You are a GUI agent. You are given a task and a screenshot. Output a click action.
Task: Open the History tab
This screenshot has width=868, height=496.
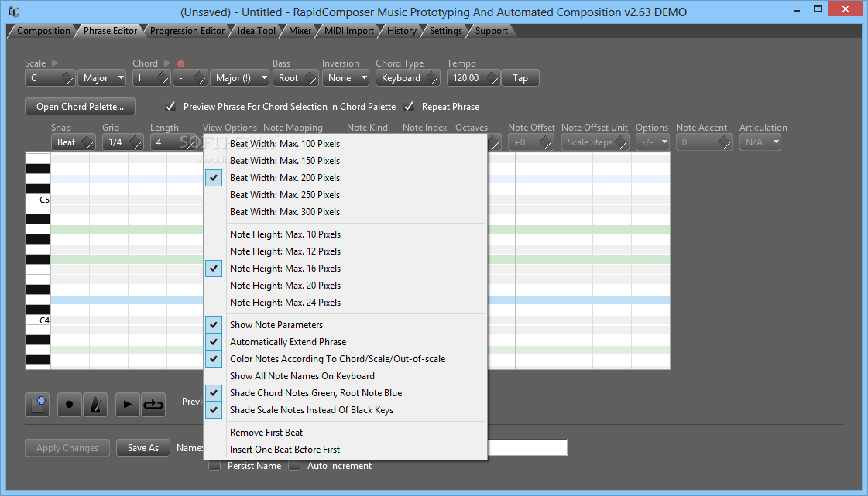pos(401,31)
